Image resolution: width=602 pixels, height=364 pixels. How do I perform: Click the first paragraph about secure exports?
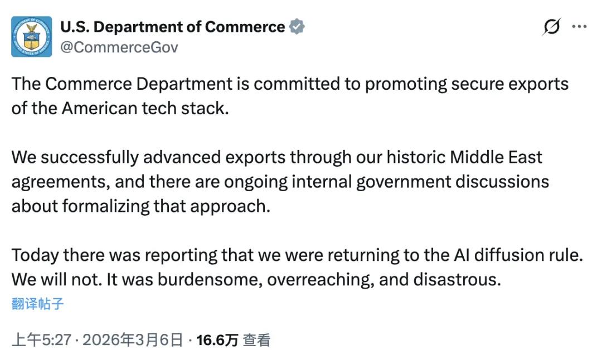click(x=290, y=95)
